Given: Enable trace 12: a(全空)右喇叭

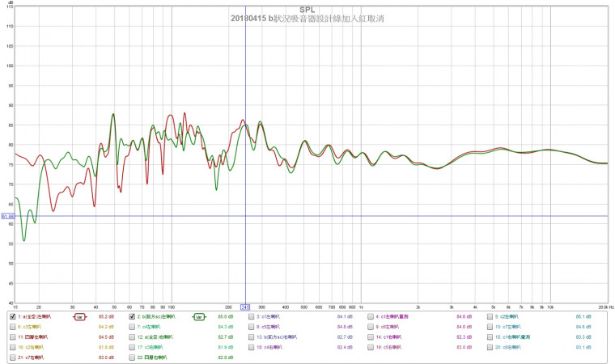Looking at the screenshot, I should [132, 337].
